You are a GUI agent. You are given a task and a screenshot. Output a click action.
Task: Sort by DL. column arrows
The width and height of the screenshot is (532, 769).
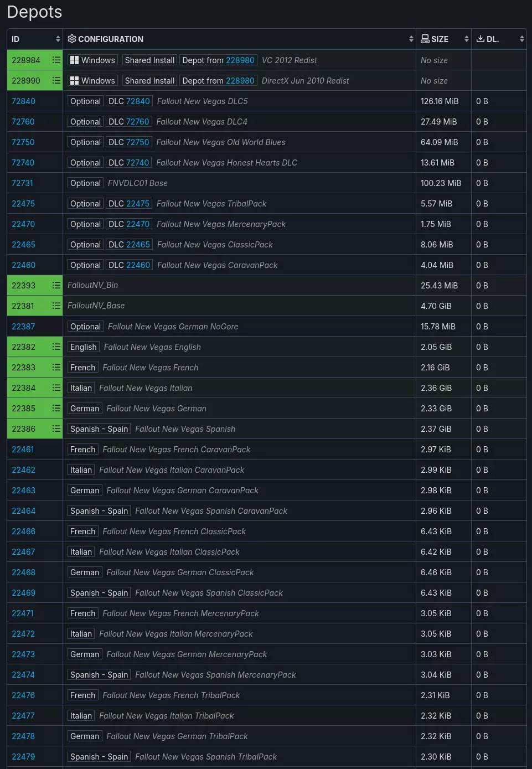pyautogui.click(x=521, y=39)
